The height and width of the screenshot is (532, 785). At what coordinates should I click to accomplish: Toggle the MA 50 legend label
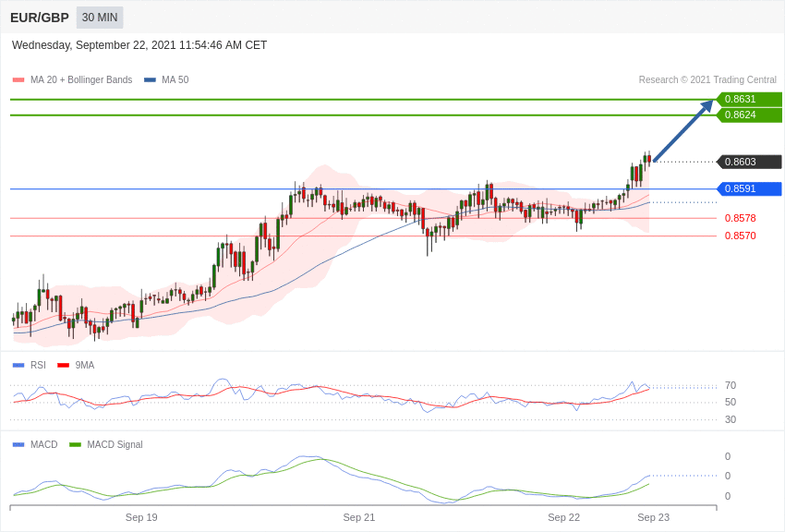175,80
